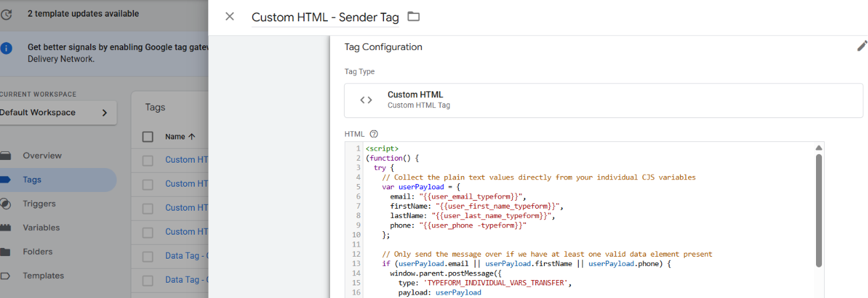Viewport: 868px width, 298px height.
Task: Place cursor on the user_email_typeform line
Action: click(x=458, y=197)
